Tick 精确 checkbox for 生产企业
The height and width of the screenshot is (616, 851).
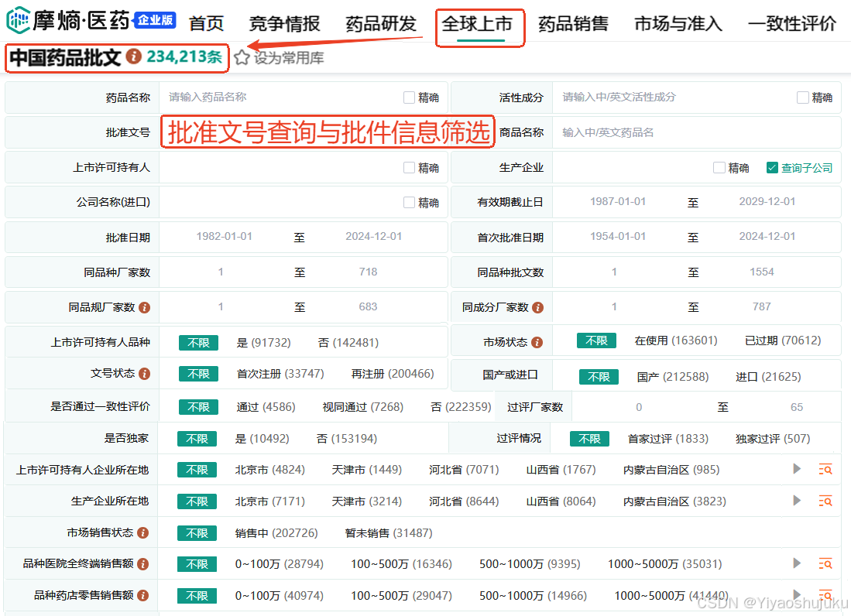pyautogui.click(x=719, y=168)
